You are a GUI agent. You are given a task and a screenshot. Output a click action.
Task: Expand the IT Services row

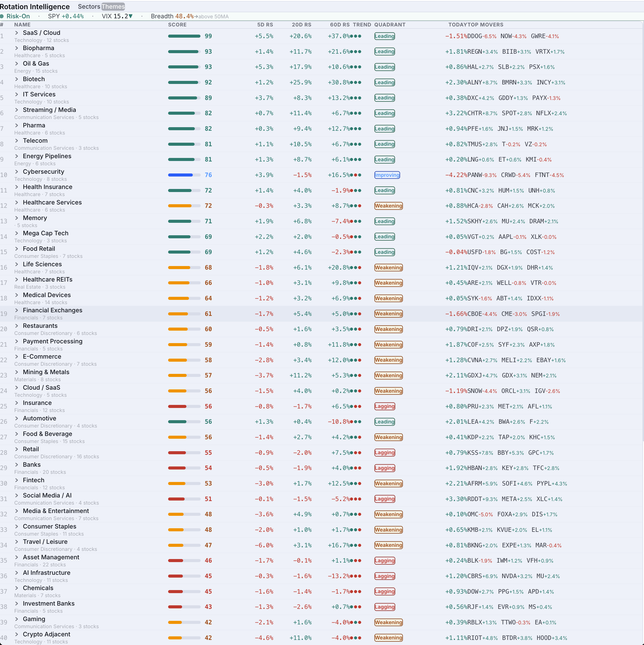[x=17, y=94]
